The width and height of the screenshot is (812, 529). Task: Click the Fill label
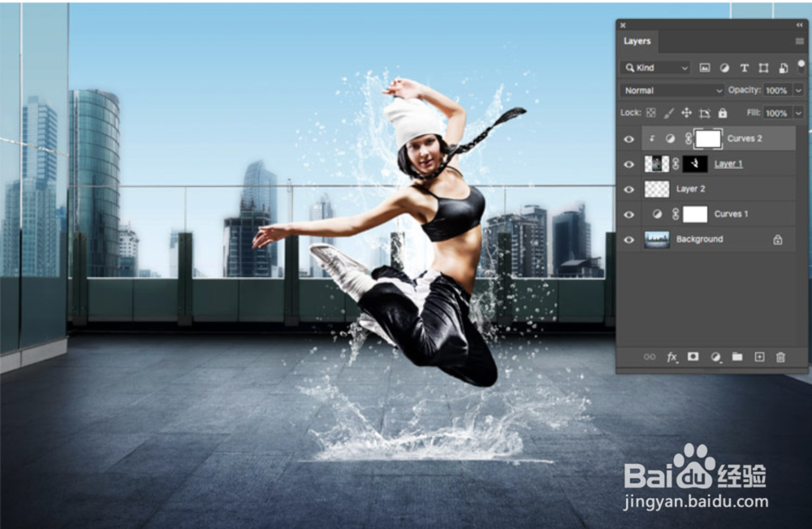tap(754, 112)
